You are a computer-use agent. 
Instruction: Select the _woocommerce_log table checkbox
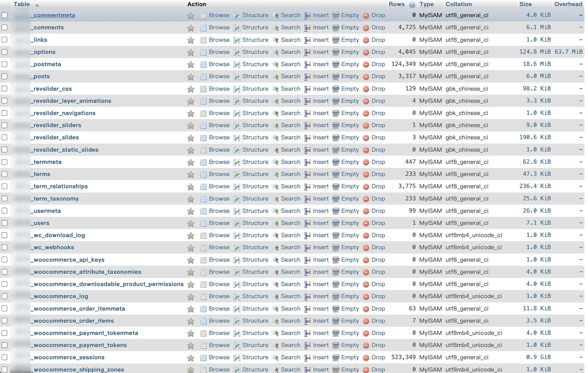(x=4, y=296)
